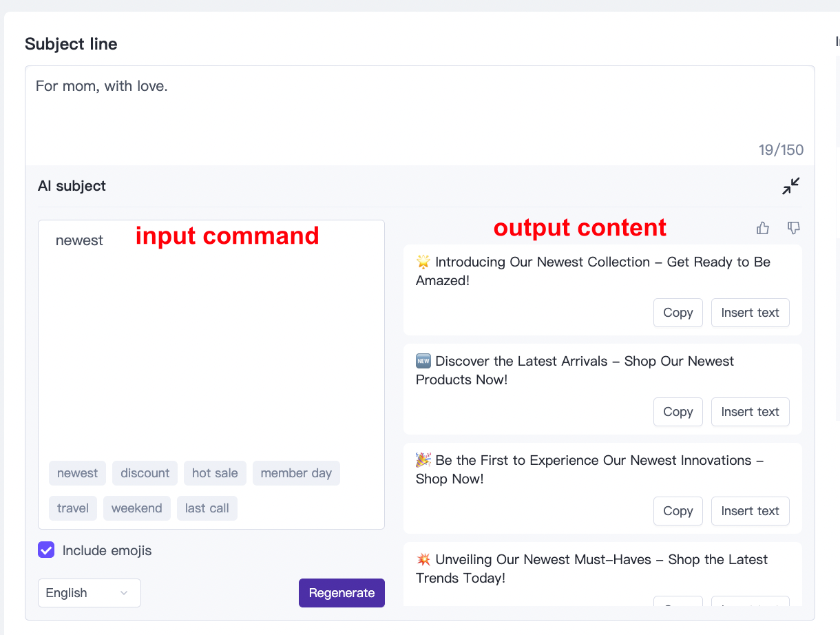Choose the 'weekend' keyword tag
The height and width of the screenshot is (635, 840).
136,508
